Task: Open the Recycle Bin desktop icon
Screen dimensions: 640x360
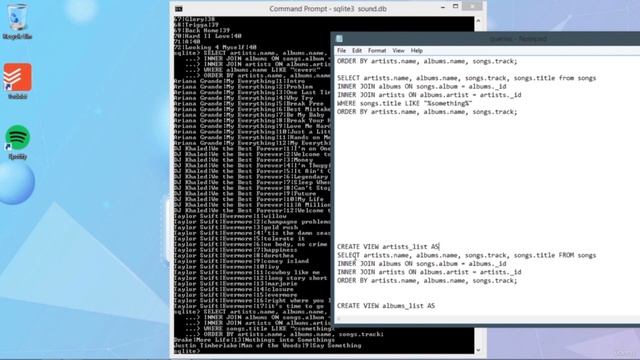Action: point(17,21)
